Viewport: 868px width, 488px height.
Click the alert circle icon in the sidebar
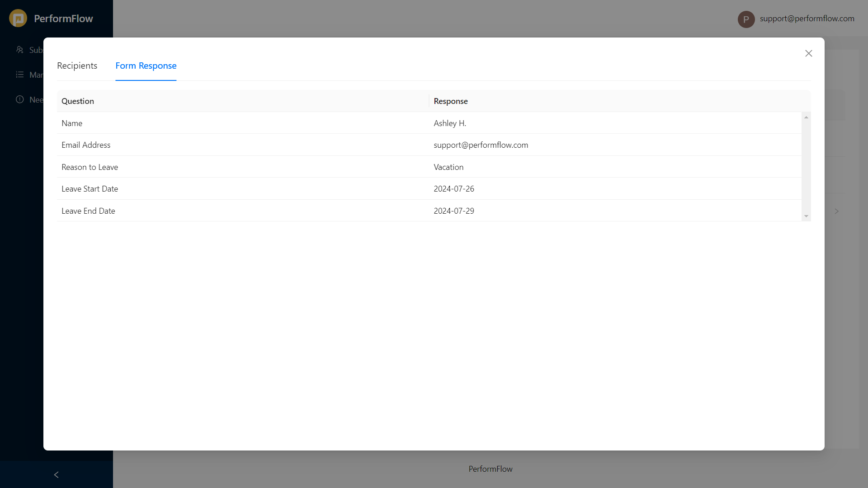[x=20, y=99]
